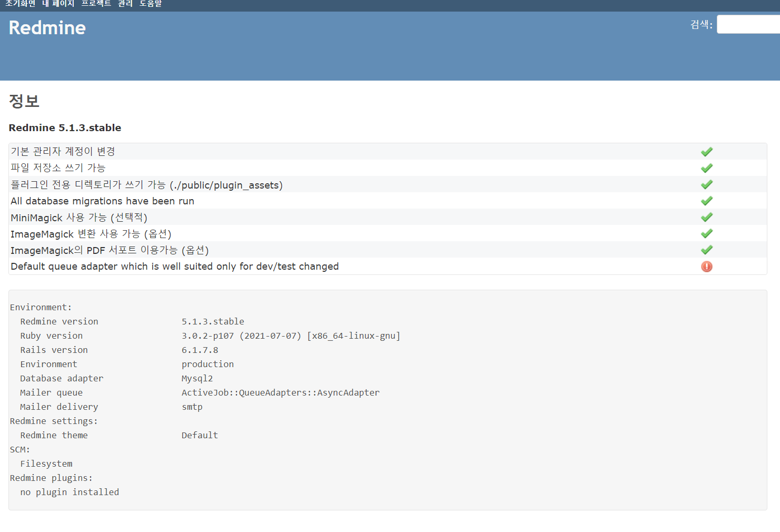Screen dimensions: 780x532
Task: Click green check for 기본 관리자 계정이 변경
Action: tap(707, 152)
